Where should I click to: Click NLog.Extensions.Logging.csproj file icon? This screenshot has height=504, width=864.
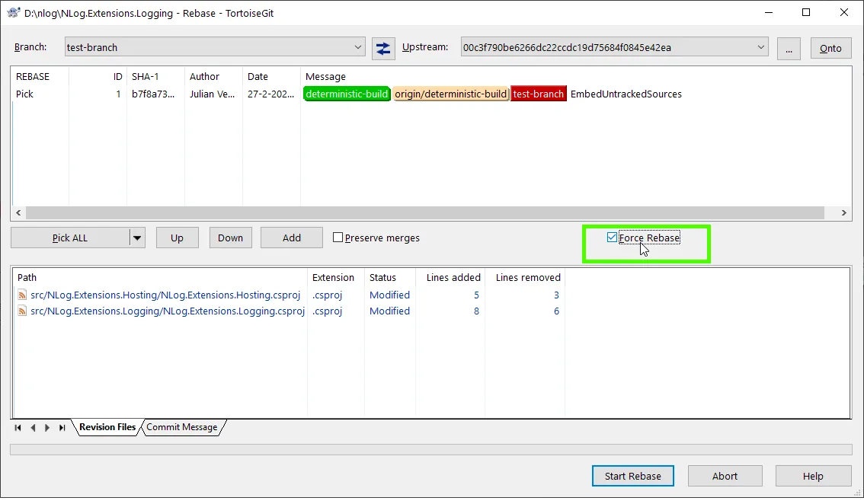point(22,311)
